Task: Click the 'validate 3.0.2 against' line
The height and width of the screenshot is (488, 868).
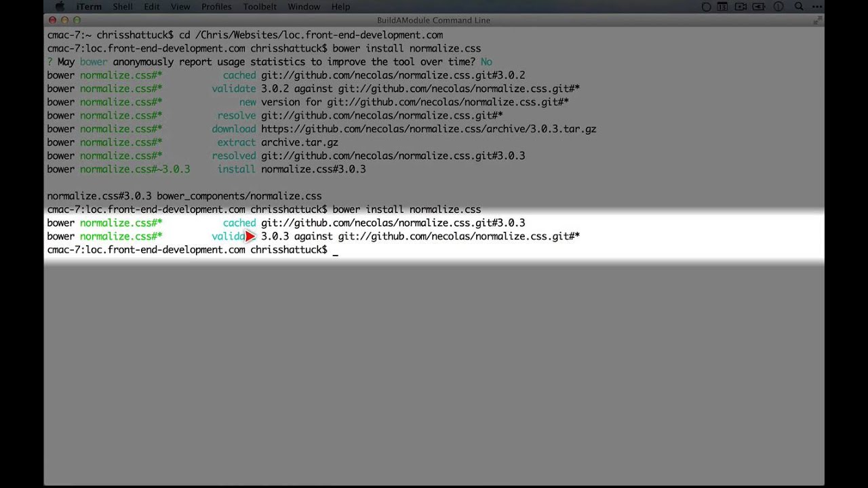Action: [313, 89]
